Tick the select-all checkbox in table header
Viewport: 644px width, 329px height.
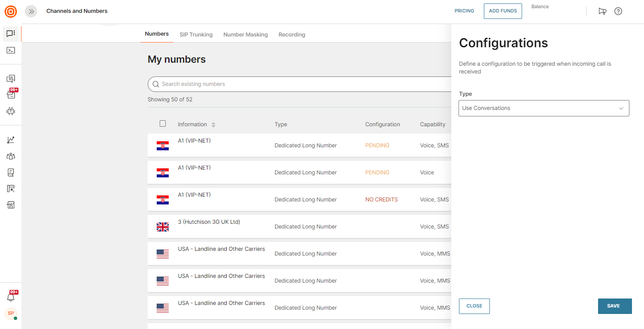click(x=163, y=124)
